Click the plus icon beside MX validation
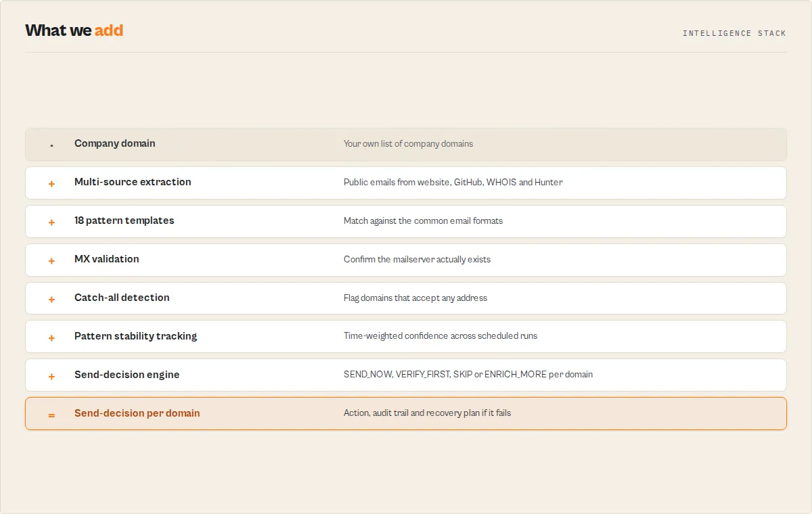The height and width of the screenshot is (514, 812). (x=51, y=260)
